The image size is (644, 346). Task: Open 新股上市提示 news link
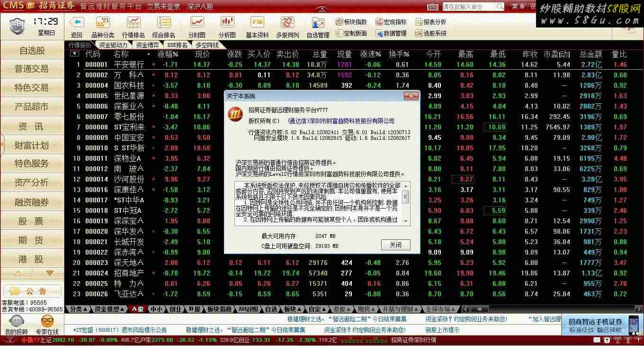(x=442, y=330)
